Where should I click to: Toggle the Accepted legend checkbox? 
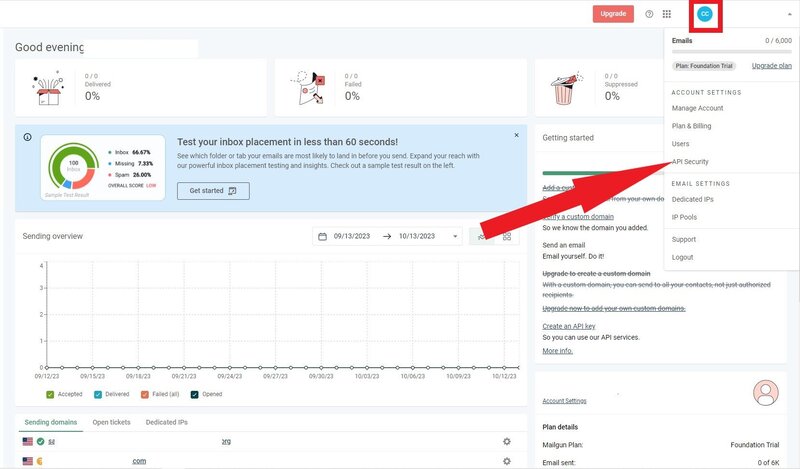(x=50, y=394)
